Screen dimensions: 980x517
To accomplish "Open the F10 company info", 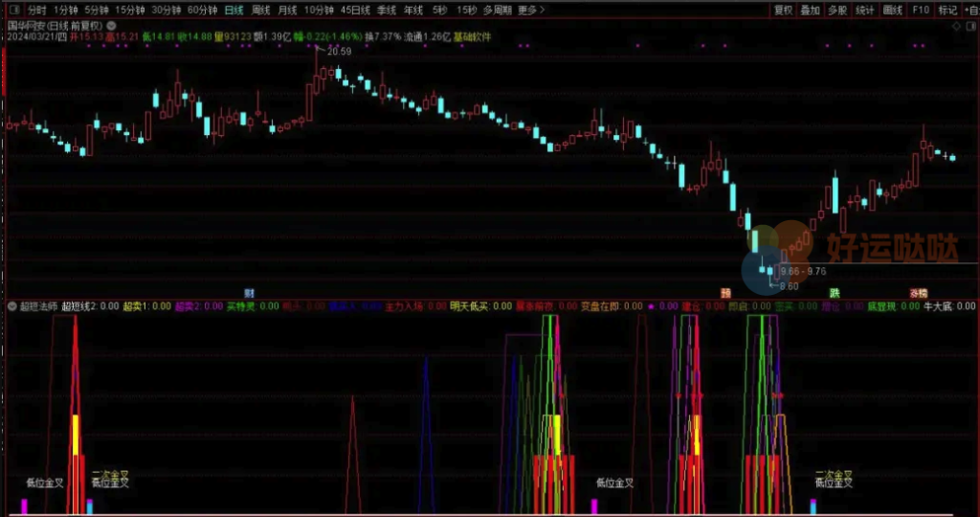I will point(921,10).
